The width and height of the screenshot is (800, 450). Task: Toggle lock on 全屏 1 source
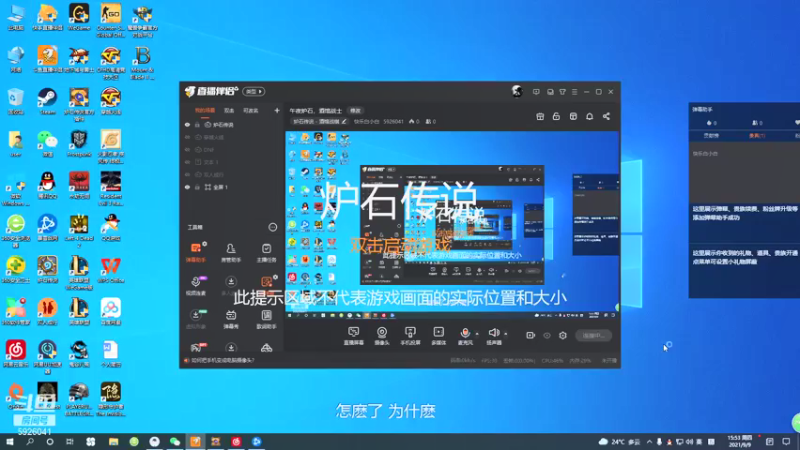click(197, 187)
